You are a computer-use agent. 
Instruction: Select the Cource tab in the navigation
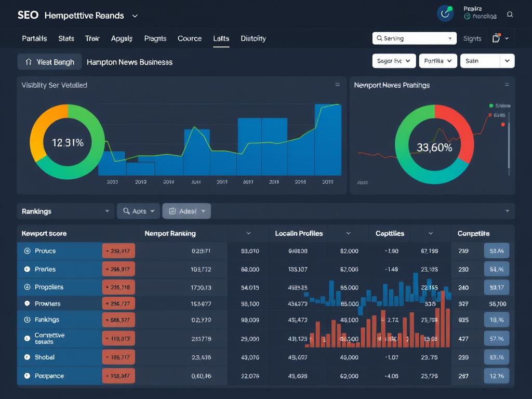(x=189, y=38)
